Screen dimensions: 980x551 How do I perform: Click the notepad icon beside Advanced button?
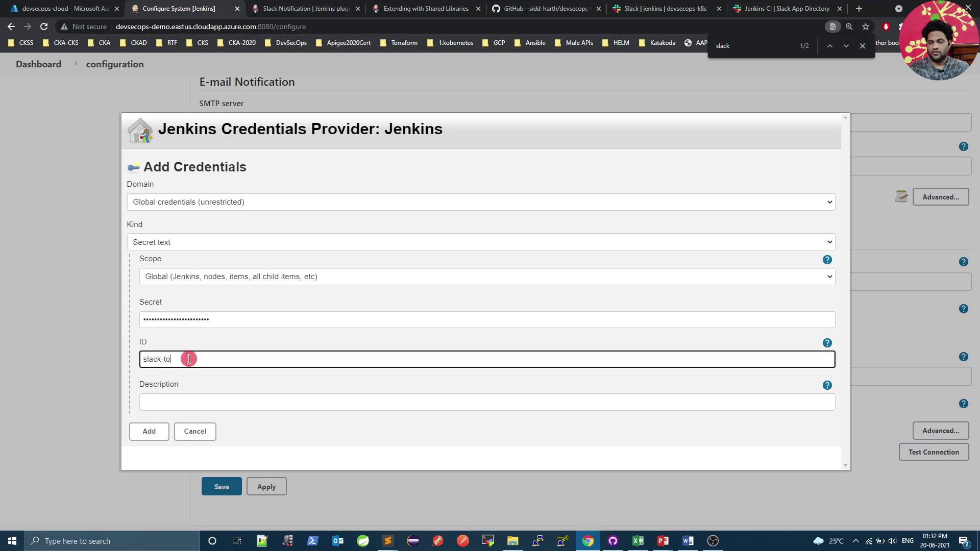click(901, 196)
